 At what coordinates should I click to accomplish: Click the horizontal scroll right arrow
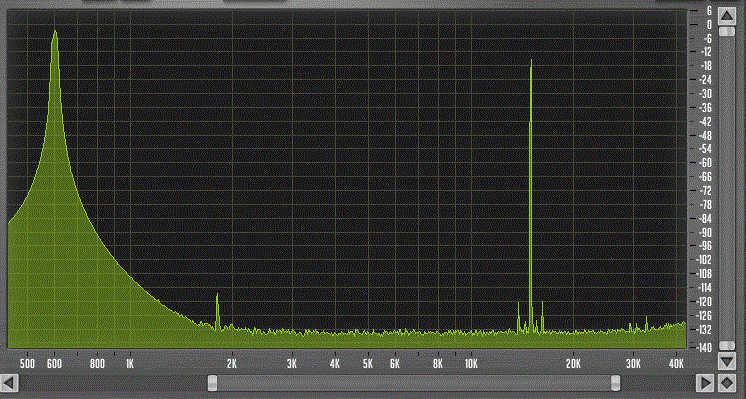(705, 383)
